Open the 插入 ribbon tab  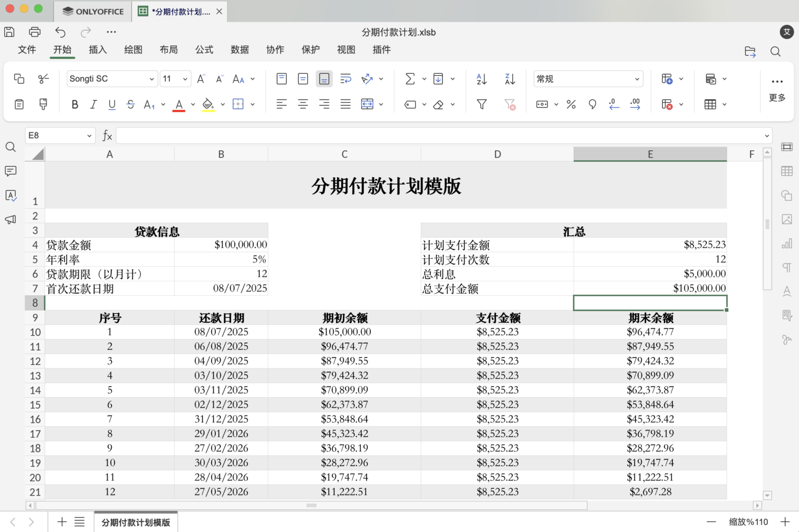pyautogui.click(x=98, y=49)
